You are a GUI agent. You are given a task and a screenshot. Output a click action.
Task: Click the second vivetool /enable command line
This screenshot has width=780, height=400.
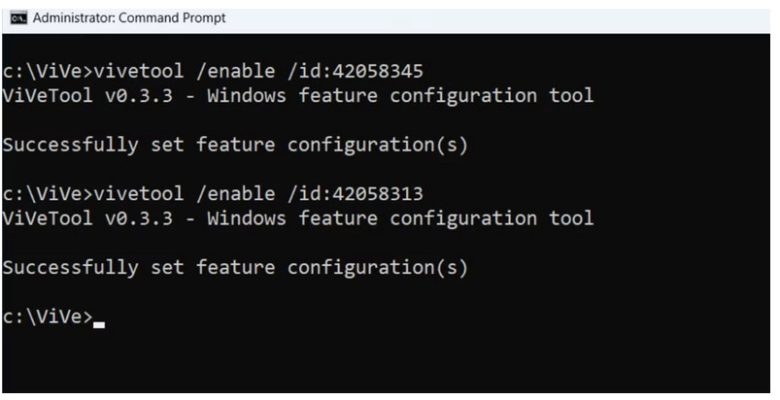click(x=213, y=194)
